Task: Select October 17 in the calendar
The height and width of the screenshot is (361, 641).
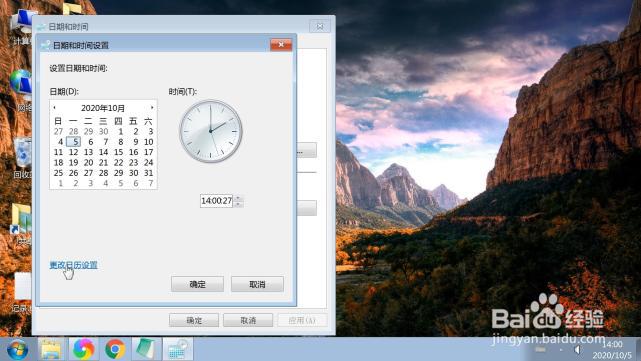Action: pos(149,152)
